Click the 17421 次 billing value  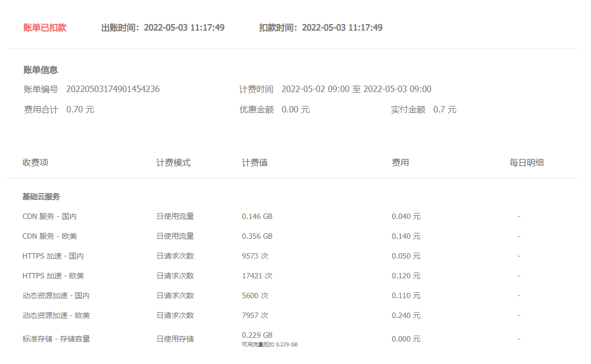click(x=256, y=276)
